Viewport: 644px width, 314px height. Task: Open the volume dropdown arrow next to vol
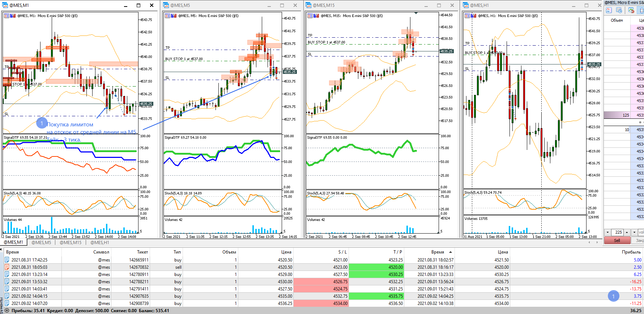[634, 232]
